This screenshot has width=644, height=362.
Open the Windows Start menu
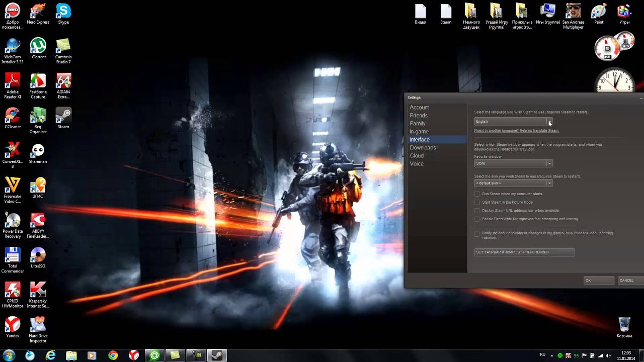(9, 355)
